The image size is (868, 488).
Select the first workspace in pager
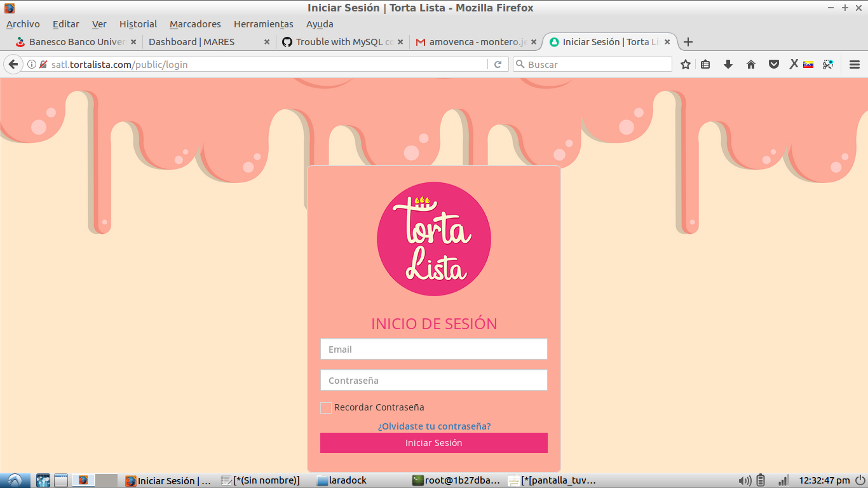pos(83,480)
